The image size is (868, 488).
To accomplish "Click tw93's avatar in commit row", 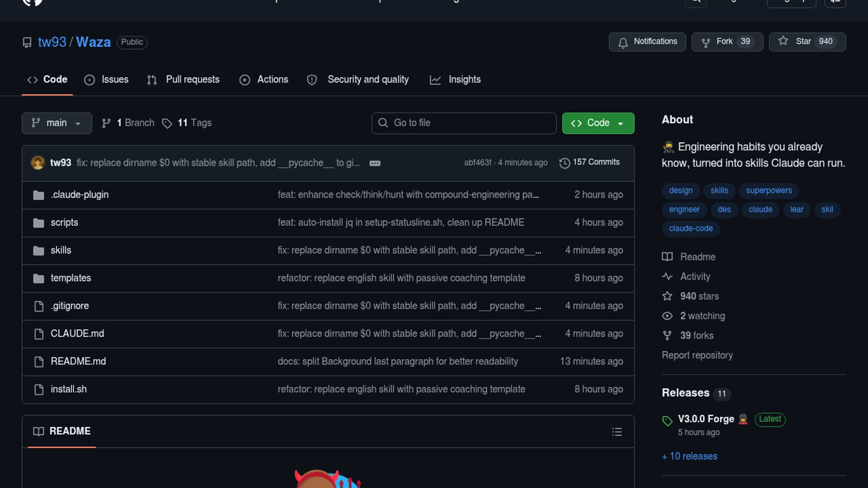I will tap(38, 163).
